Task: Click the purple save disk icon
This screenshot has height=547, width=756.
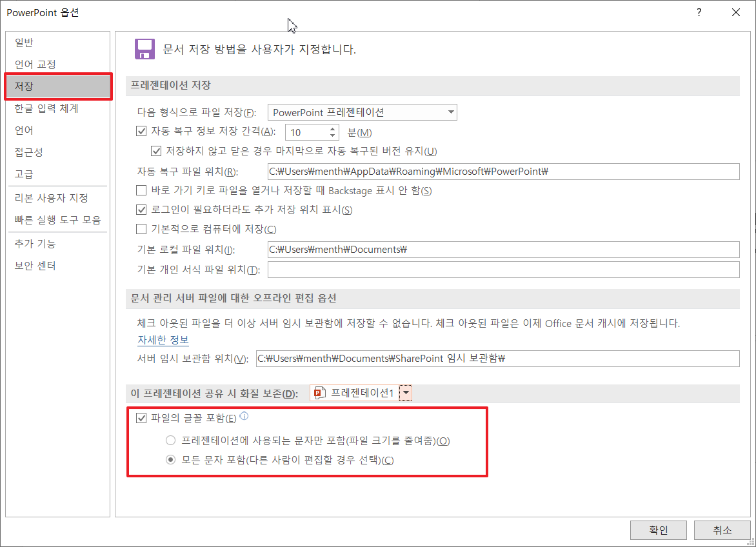Action: point(144,49)
